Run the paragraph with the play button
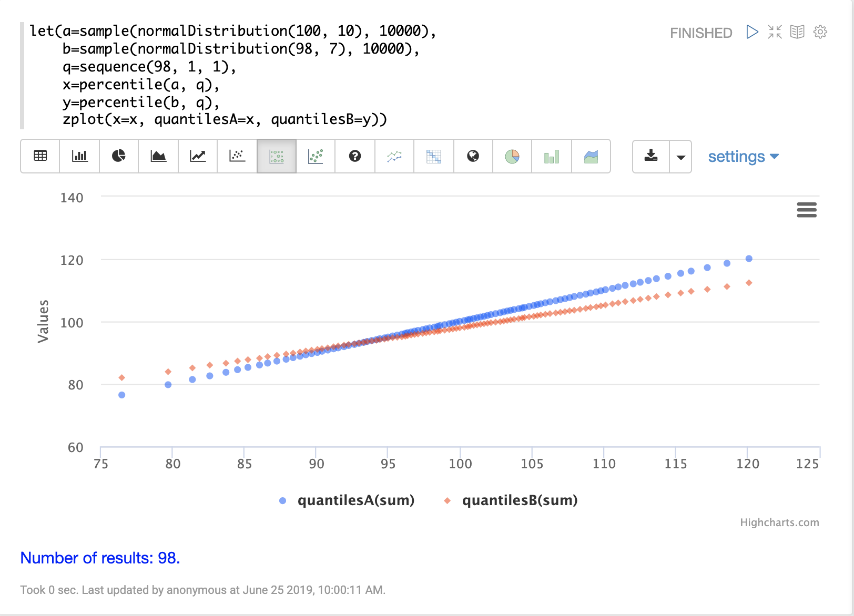Image resolution: width=854 pixels, height=616 pixels. click(x=752, y=32)
